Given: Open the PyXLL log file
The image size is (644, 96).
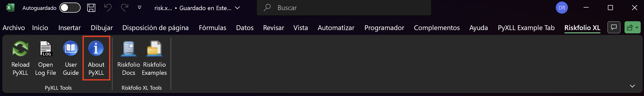Looking at the screenshot, I should click(x=45, y=59).
